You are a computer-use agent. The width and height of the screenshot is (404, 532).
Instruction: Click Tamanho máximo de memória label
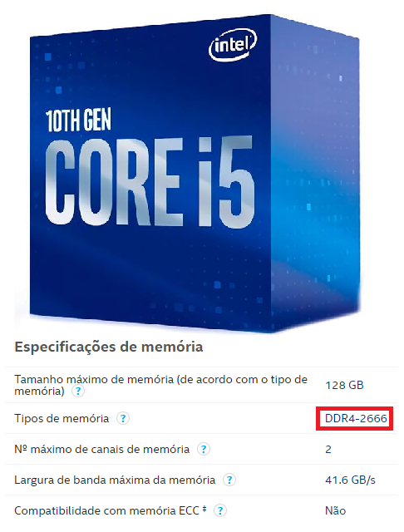point(160,385)
